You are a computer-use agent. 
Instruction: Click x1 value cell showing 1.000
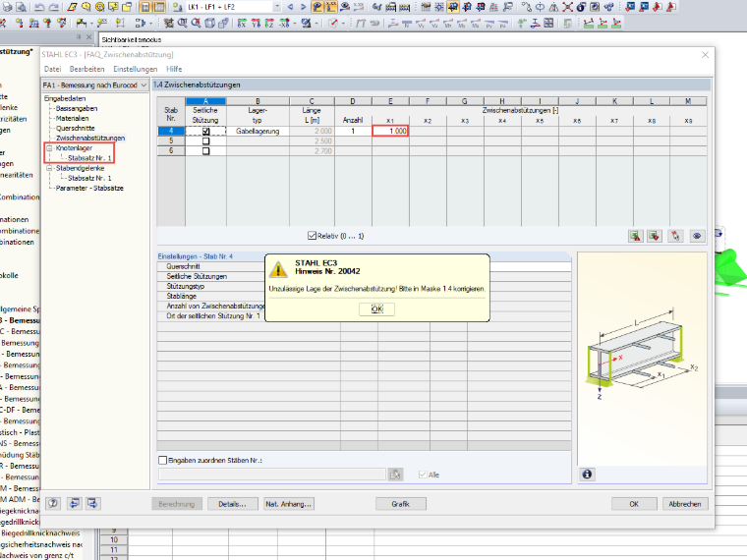pyautogui.click(x=390, y=131)
